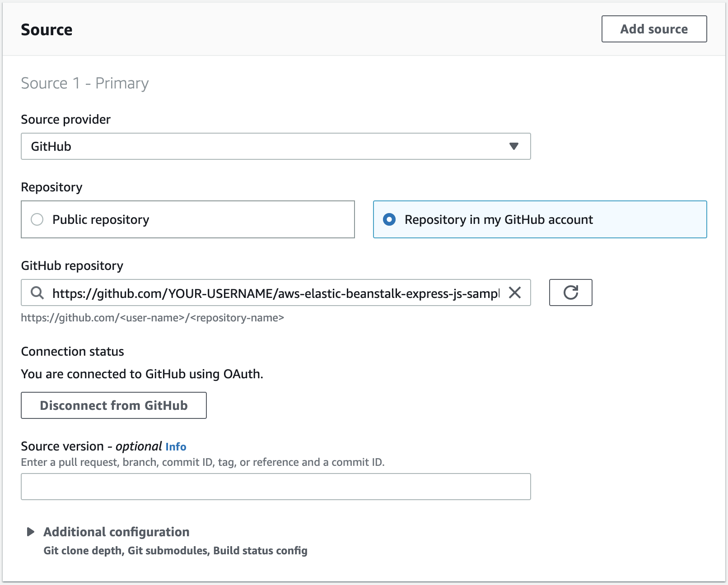Click Disconnect from GitHub button
Viewport: 728px width, 585px height.
click(x=114, y=405)
